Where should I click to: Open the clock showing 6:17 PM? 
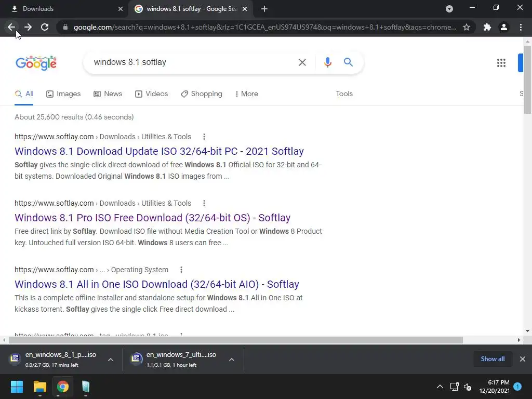[495, 387]
